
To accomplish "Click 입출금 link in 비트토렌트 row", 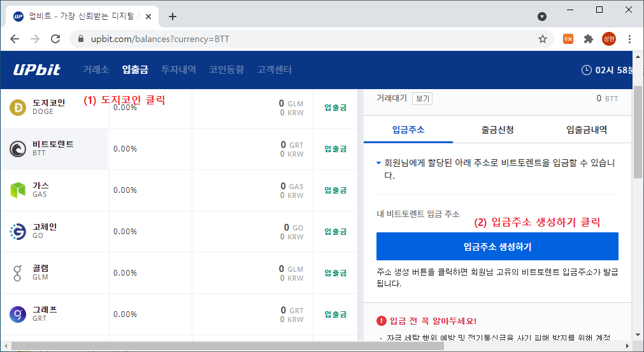I will (336, 149).
